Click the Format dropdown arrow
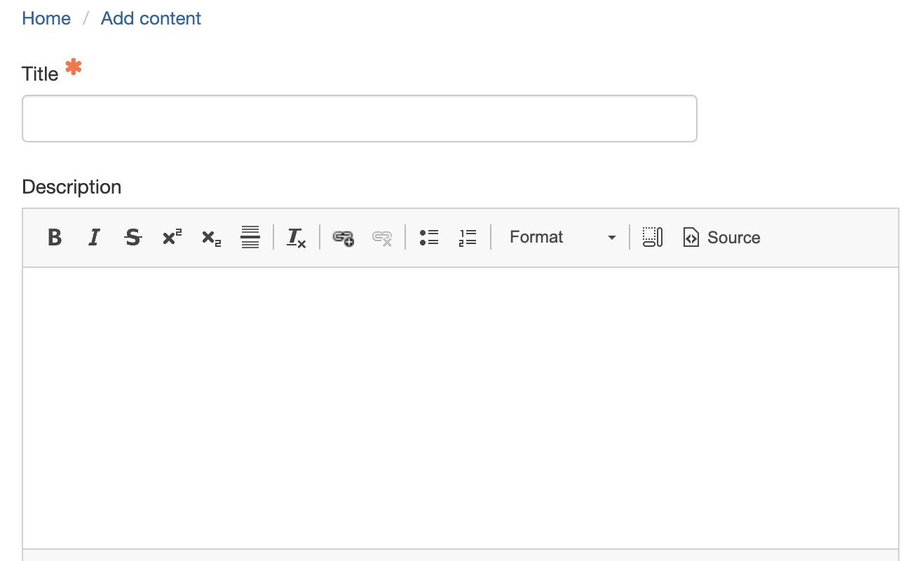This screenshot has height=561, width=924. (x=611, y=237)
